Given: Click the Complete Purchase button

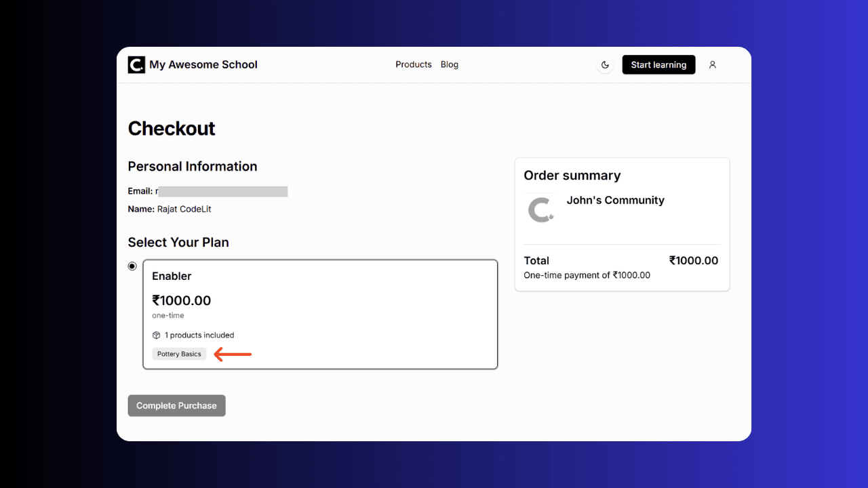Looking at the screenshot, I should coord(176,405).
